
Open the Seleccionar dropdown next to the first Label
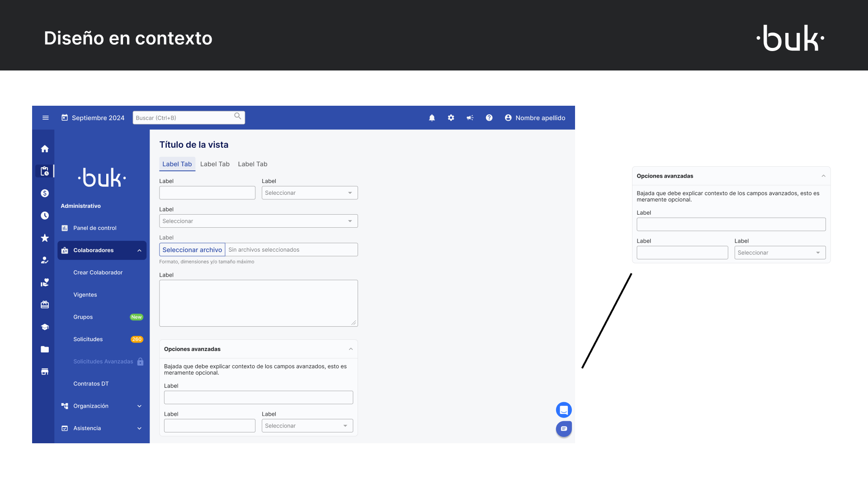(x=309, y=192)
